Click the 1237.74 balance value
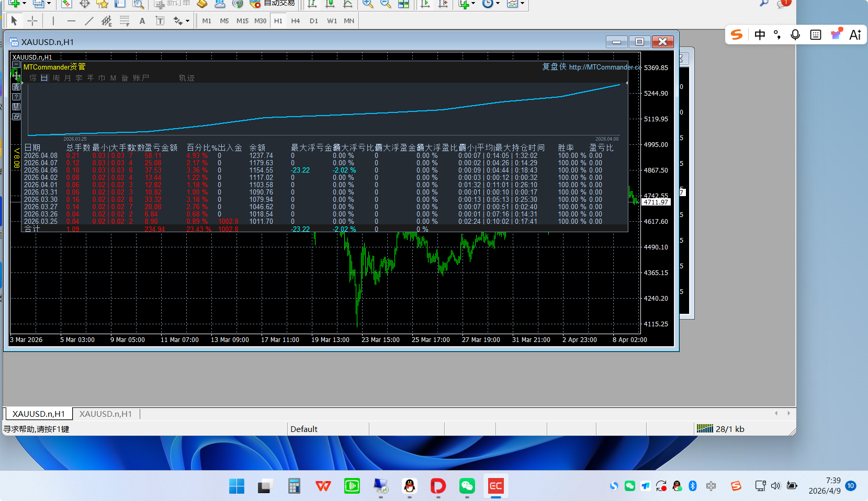This screenshot has height=501, width=868. click(261, 155)
